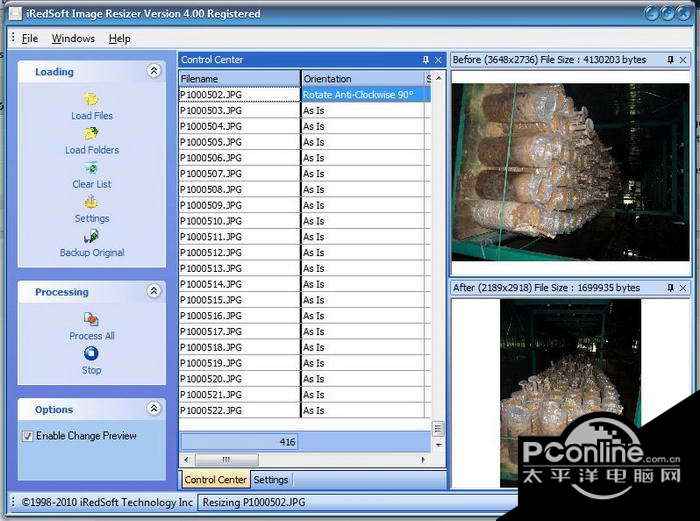Select file P1000506.JPG
700x521 pixels.
coord(240,158)
